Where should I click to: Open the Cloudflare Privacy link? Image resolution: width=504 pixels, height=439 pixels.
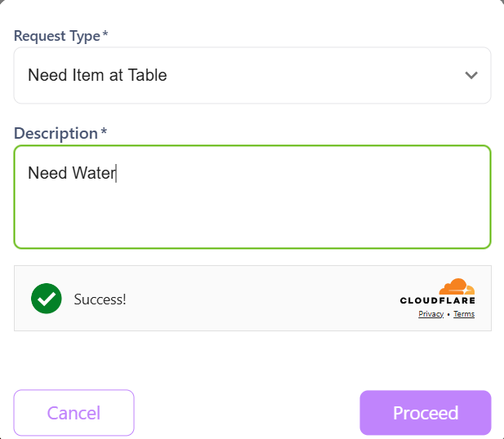(x=430, y=314)
